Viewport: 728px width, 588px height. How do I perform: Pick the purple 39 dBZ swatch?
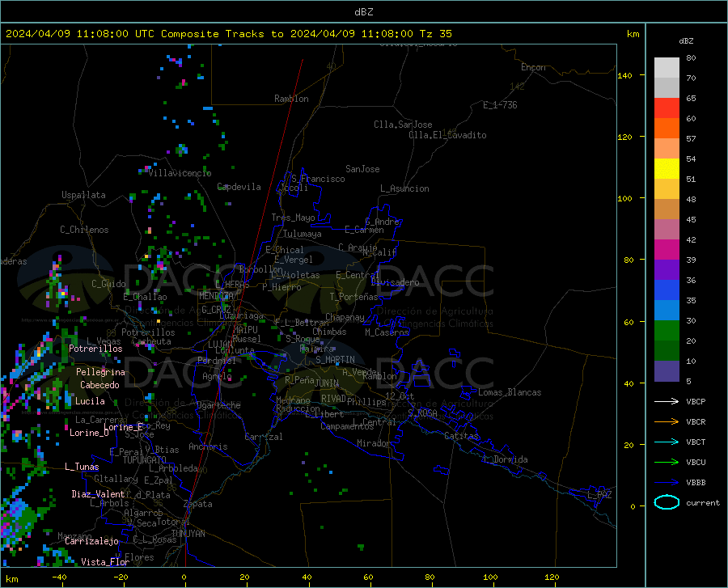pyautogui.click(x=667, y=270)
